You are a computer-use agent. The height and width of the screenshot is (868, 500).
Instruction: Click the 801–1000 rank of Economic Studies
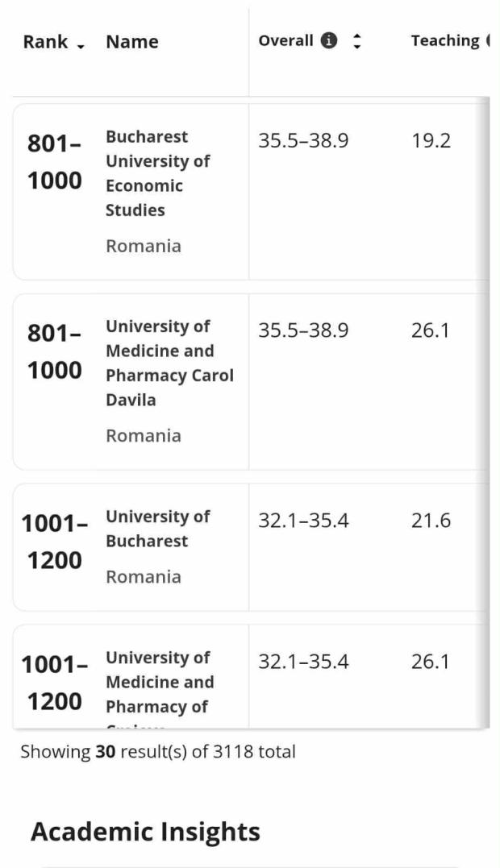coord(55,162)
